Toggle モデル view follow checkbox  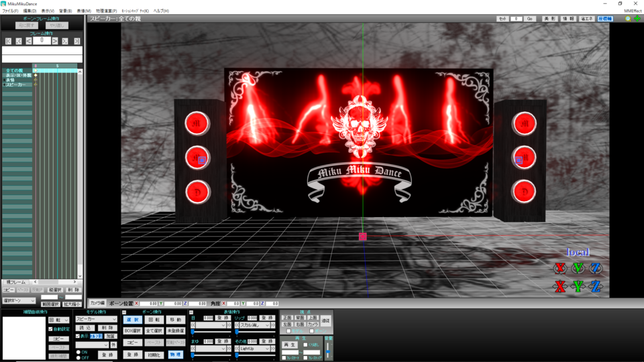[x=288, y=330]
